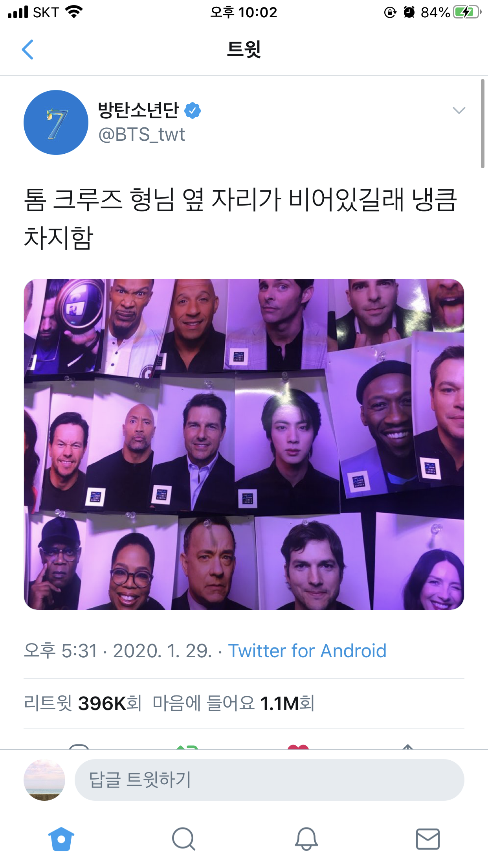
Task: Open the Home tab in the bottom bar
Action: click(61, 839)
